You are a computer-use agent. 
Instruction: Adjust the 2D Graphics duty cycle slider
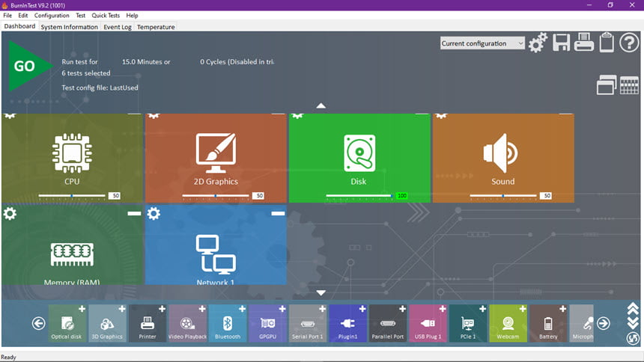pyautogui.click(x=216, y=196)
